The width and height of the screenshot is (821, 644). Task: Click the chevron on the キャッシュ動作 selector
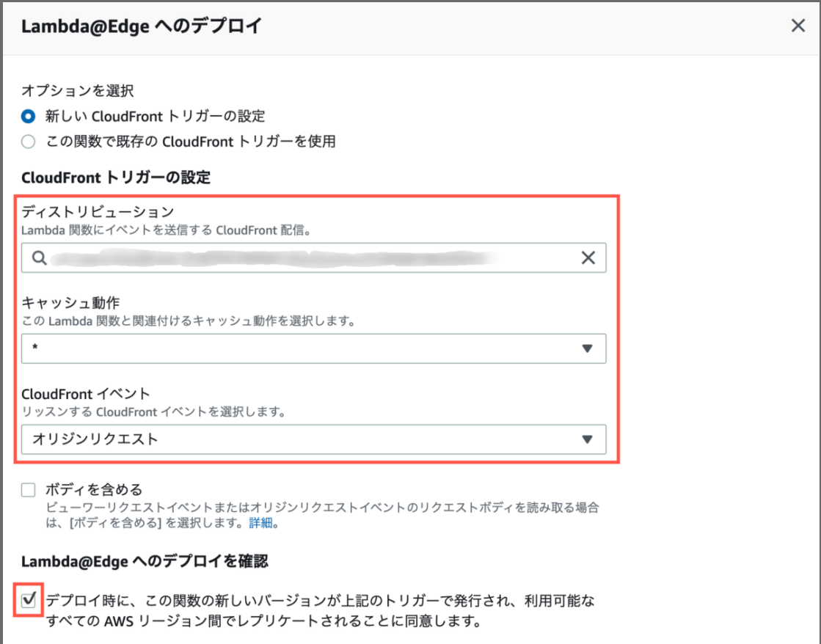pos(586,348)
